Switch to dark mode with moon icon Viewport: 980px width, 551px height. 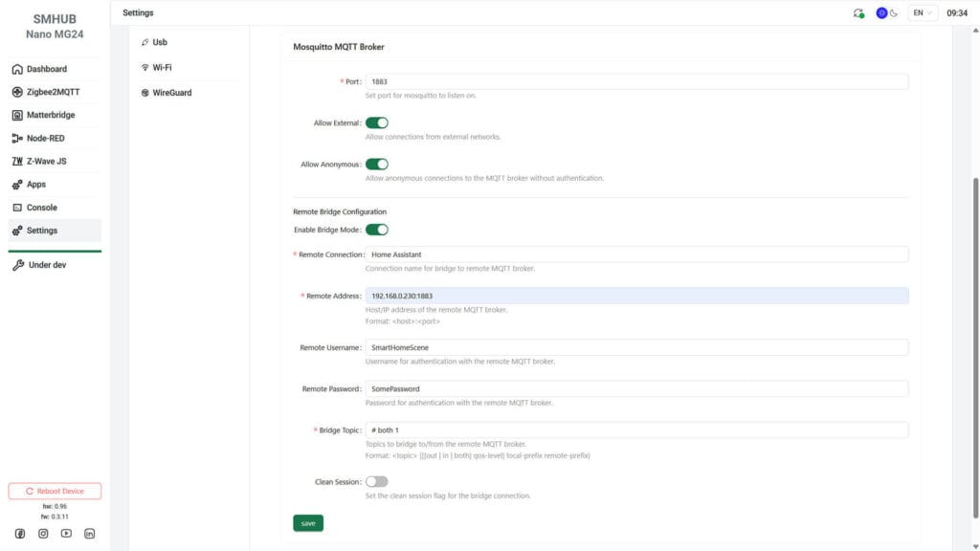893,12
